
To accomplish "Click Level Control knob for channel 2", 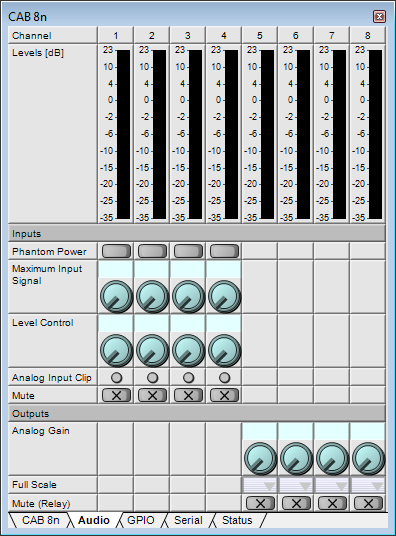I will 153,351.
